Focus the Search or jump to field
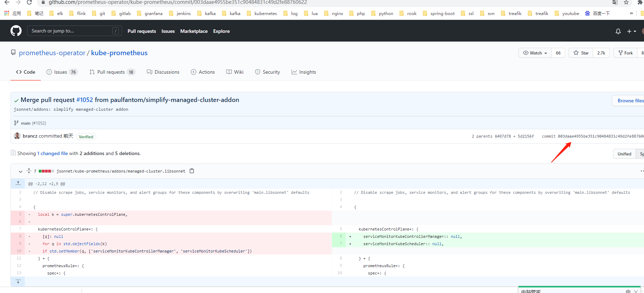Screen dimensions: 644x293 coord(75,31)
